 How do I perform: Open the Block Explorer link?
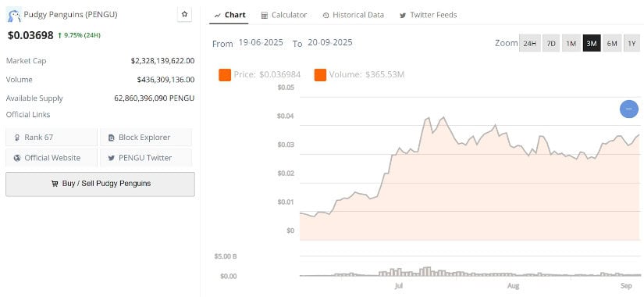pos(146,138)
